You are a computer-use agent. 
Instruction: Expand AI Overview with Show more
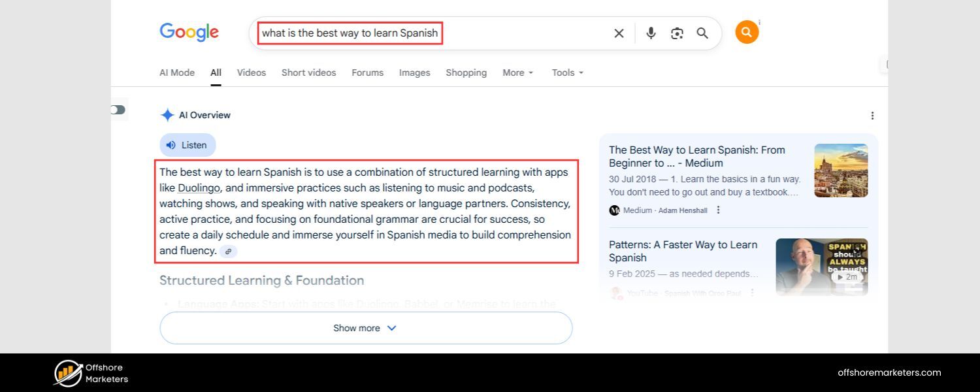[366, 328]
